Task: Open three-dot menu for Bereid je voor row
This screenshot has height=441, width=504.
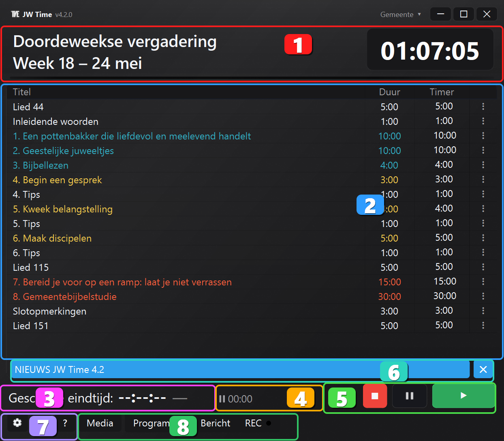Action: 483,282
